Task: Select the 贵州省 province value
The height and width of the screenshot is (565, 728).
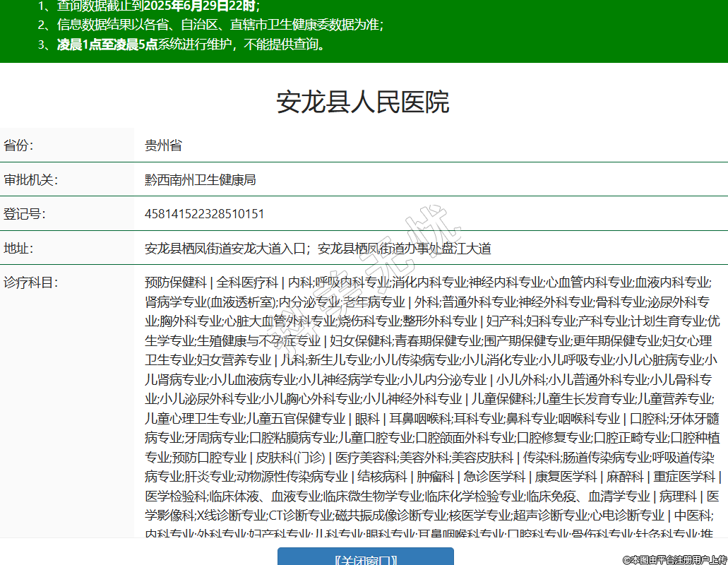Action: pyautogui.click(x=163, y=145)
